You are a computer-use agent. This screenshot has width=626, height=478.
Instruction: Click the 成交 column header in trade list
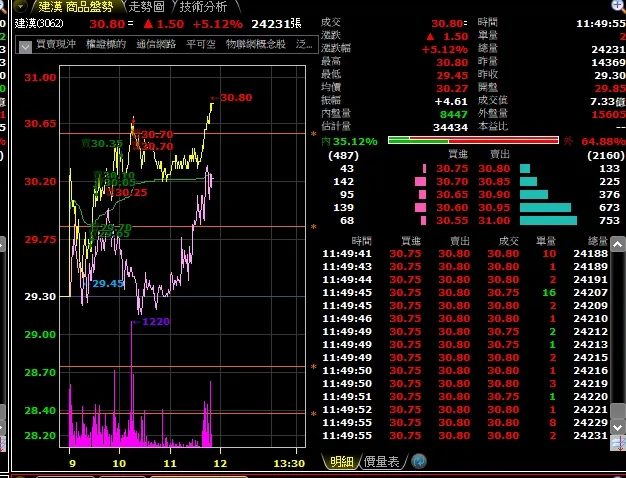point(509,241)
